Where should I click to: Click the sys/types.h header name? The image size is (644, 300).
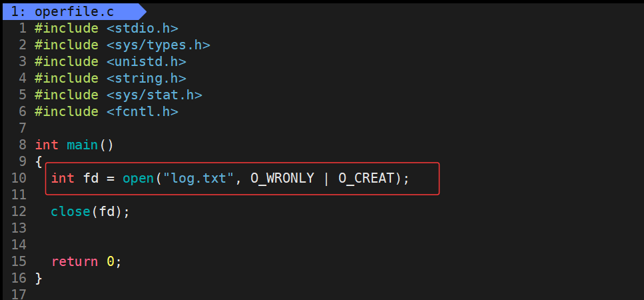point(158,45)
